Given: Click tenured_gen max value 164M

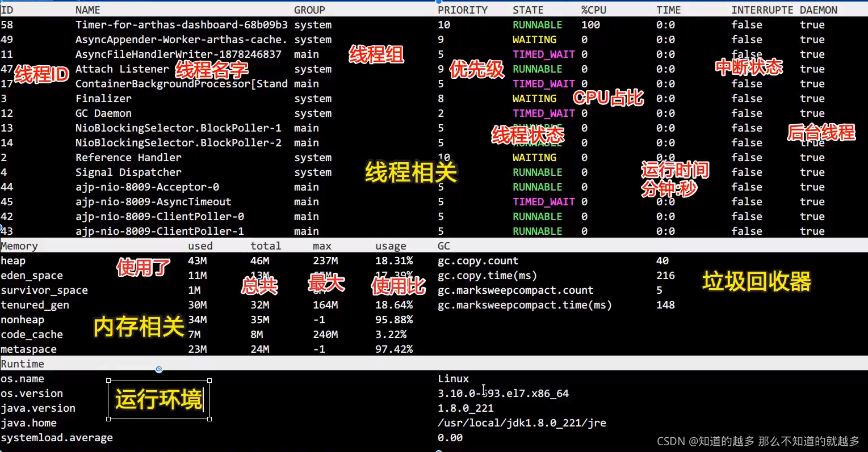Looking at the screenshot, I should (x=325, y=305).
